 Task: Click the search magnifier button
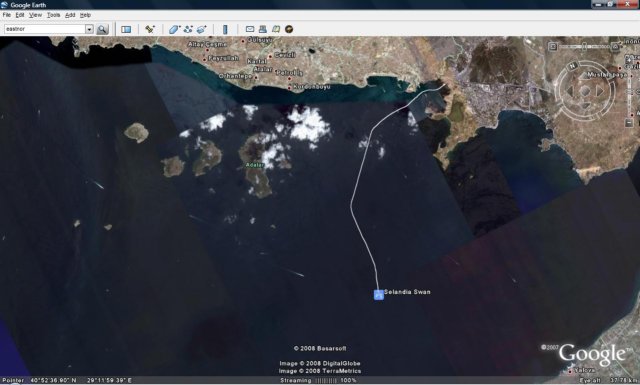tap(102, 29)
